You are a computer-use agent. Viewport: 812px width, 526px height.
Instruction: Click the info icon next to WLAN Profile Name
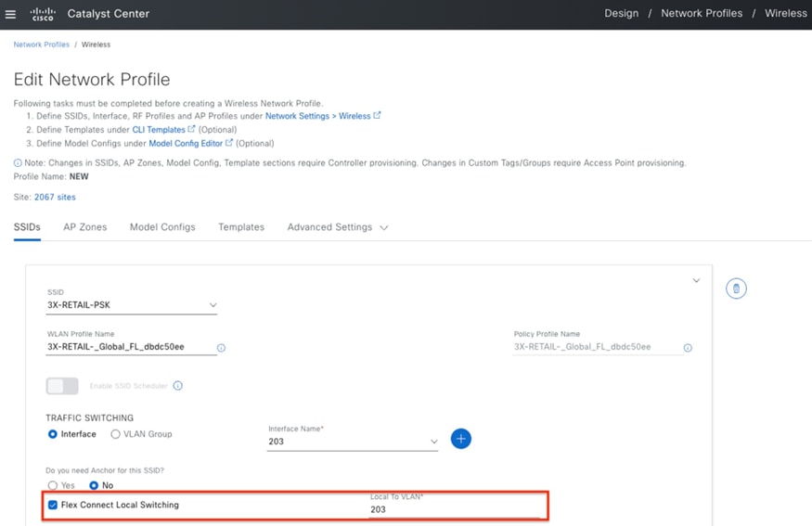(221, 348)
